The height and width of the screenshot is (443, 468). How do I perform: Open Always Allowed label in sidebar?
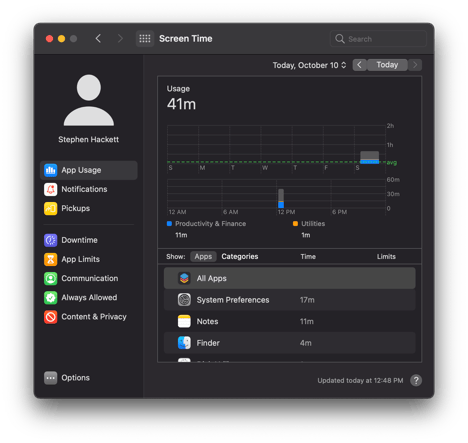89,298
